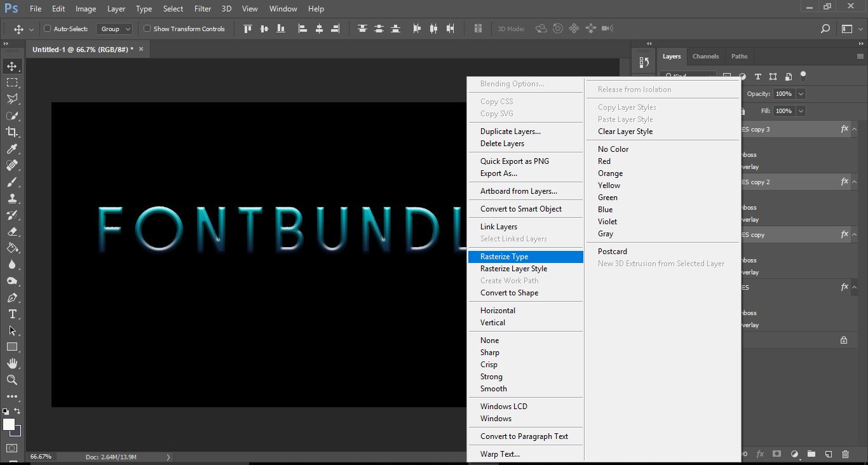Image resolution: width=868 pixels, height=465 pixels.
Task: Select the Rectangle shape tool
Action: (12, 347)
